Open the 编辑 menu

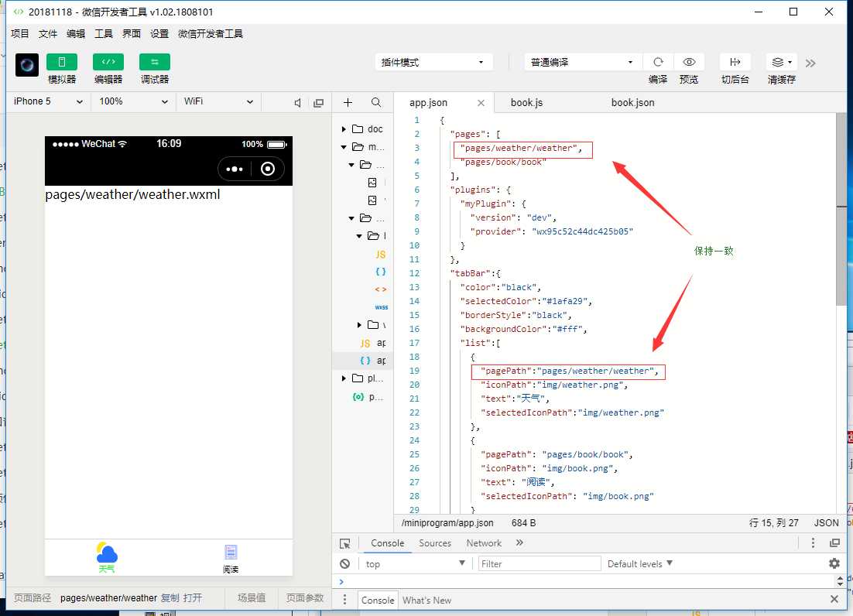tap(76, 34)
